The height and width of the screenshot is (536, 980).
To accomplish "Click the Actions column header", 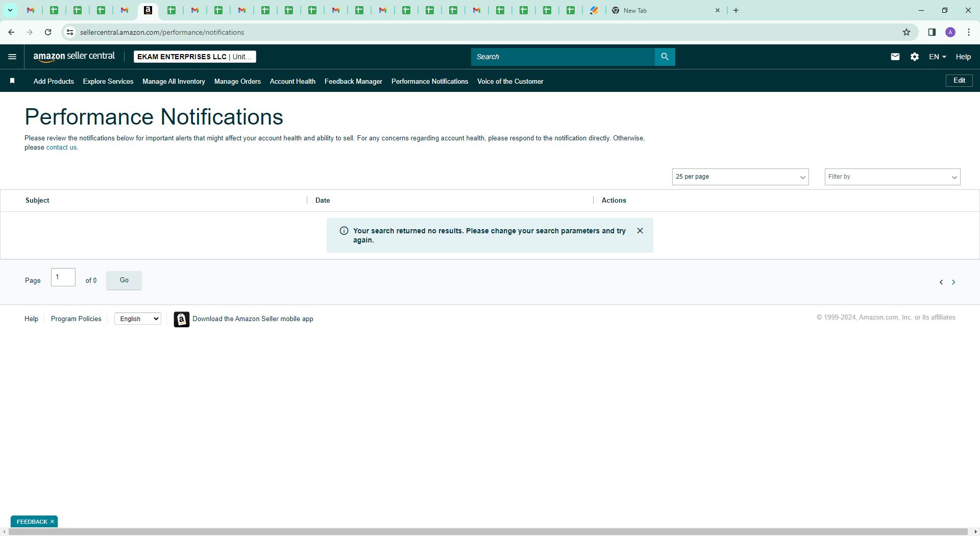I will point(614,200).
